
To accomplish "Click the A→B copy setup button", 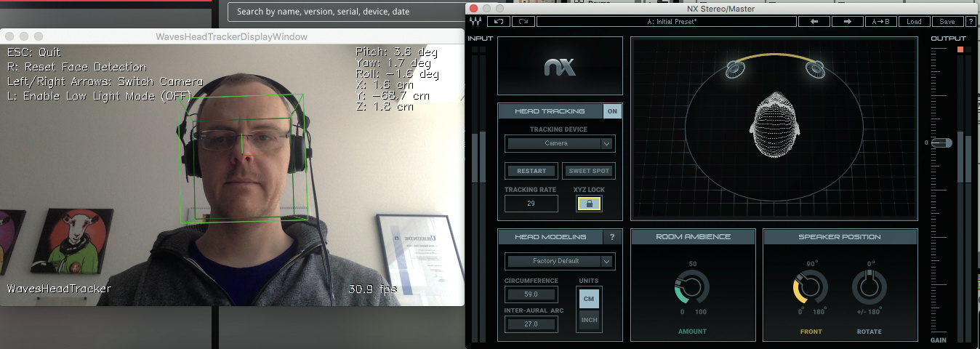I will pos(881,22).
